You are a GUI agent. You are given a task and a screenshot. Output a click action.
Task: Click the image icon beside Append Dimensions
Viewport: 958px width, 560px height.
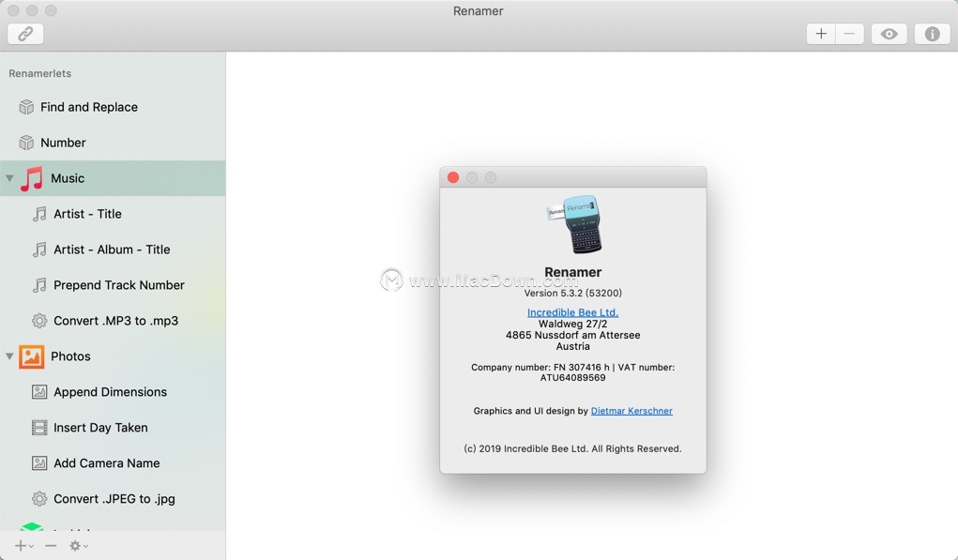click(x=39, y=392)
